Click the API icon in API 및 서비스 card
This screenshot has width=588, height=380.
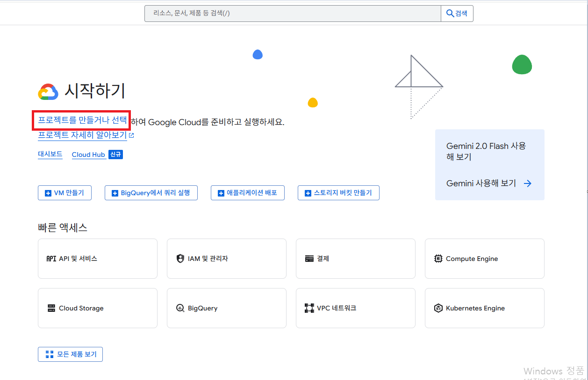(x=51, y=259)
